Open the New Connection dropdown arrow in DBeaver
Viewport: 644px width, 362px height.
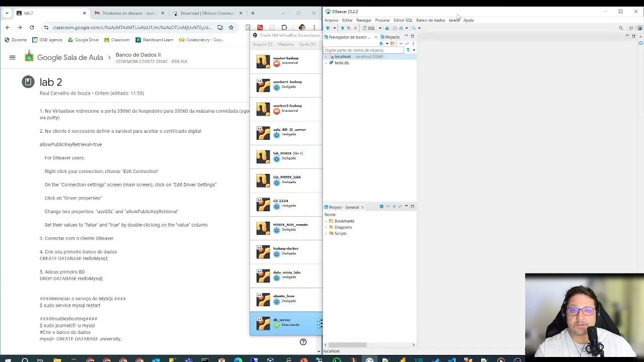335,28
